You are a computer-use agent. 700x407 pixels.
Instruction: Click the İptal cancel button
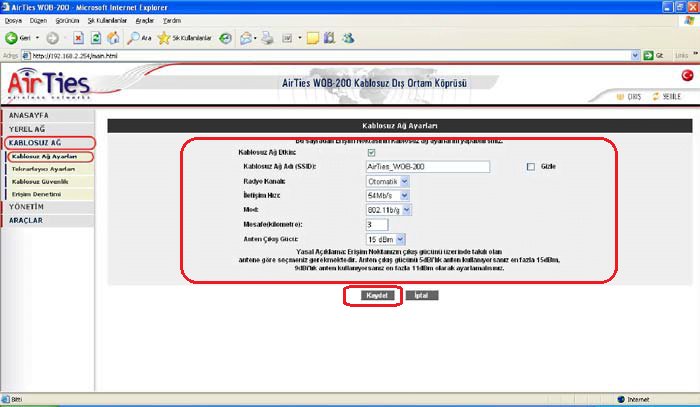click(422, 295)
